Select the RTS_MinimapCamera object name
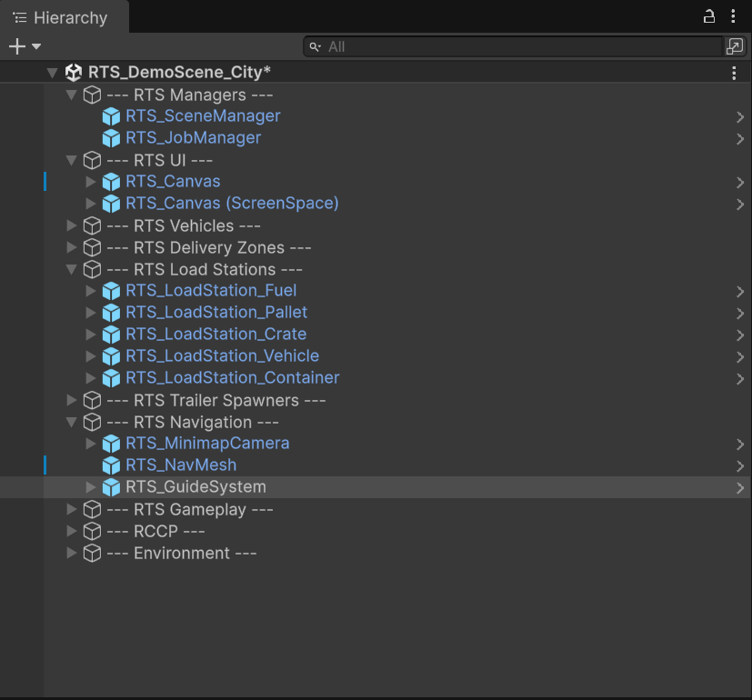Viewport: 752px width, 700px height. click(x=207, y=444)
